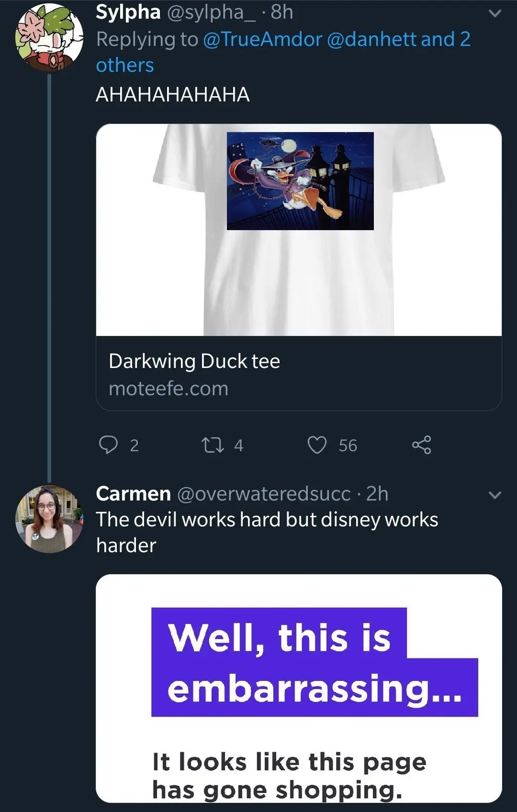Visit moteefe.com link domain

pyautogui.click(x=169, y=389)
